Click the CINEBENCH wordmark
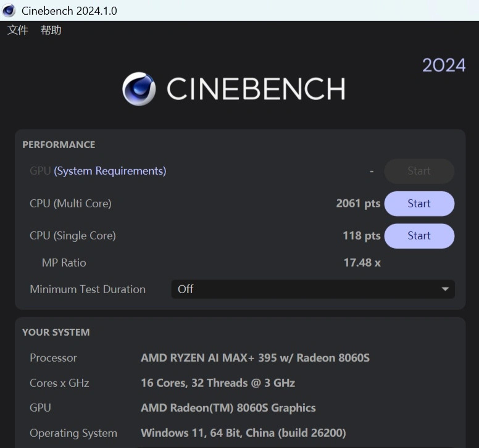479x448 pixels. pyautogui.click(x=256, y=89)
